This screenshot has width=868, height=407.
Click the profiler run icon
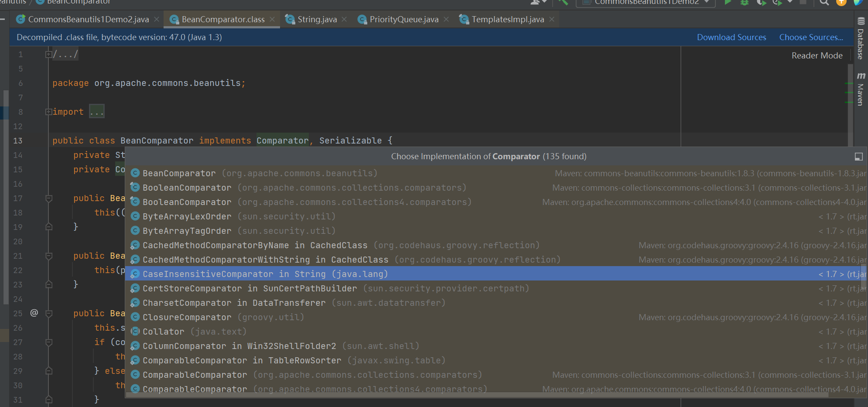pos(777,2)
